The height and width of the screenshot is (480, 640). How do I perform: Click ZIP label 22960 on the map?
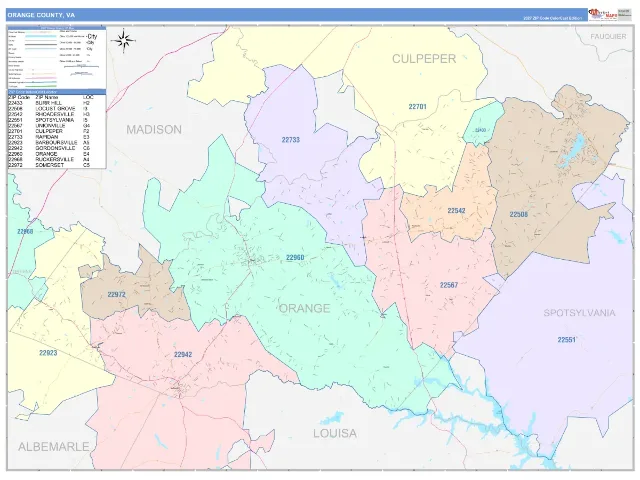295,258
